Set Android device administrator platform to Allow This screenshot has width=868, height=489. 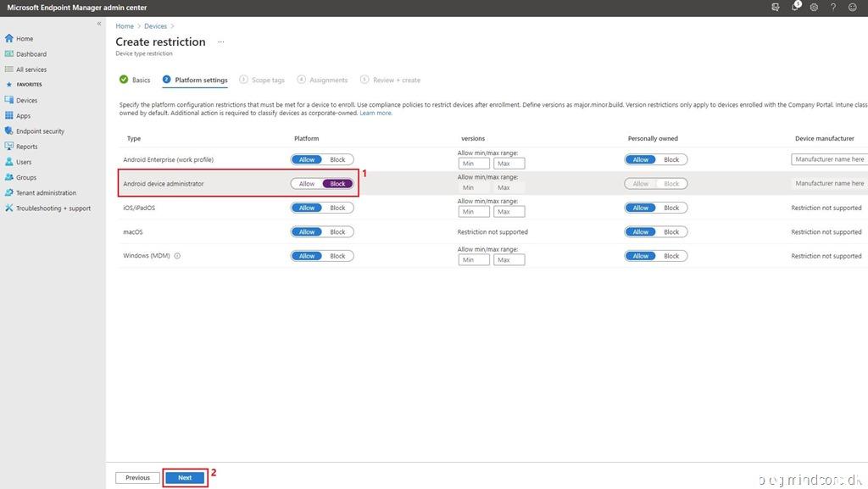point(307,184)
